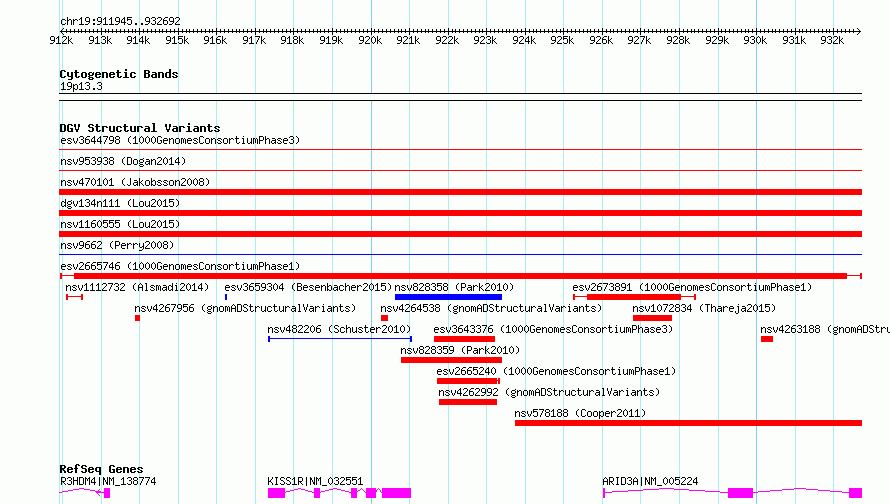Screen dimensions: 890x504
Task: Click the blue nsv9662 variant line
Action: pos(460,254)
